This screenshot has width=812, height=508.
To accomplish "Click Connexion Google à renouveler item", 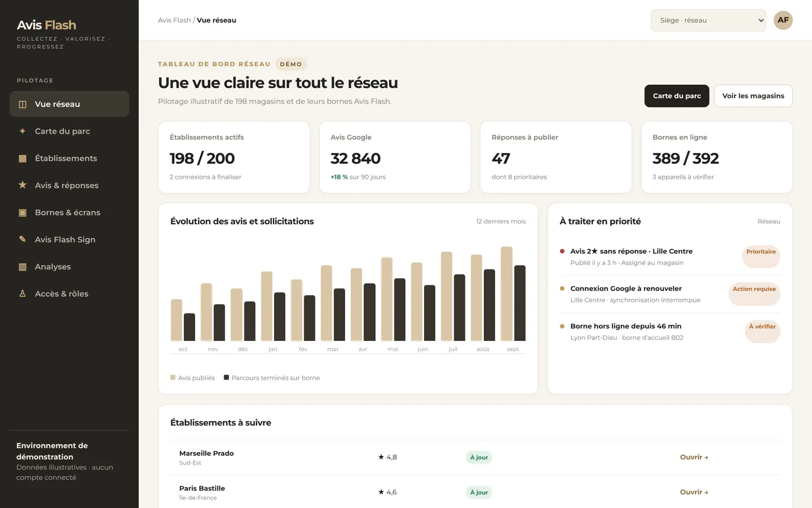I will 669,294.
